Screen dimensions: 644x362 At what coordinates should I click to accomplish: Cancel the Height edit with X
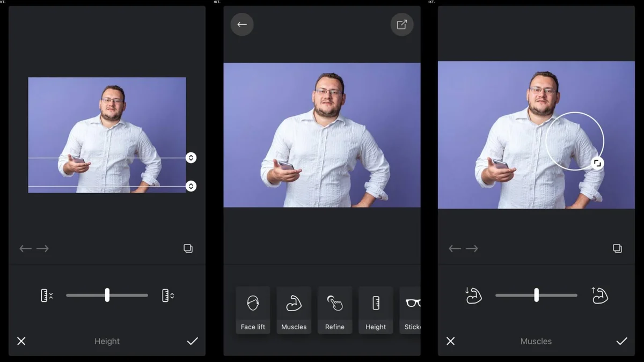[x=21, y=341]
